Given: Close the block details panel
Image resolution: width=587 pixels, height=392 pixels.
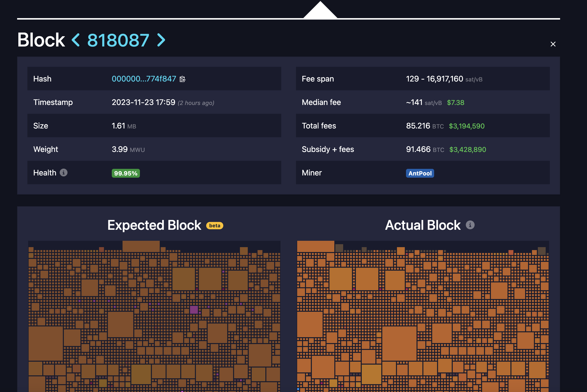Looking at the screenshot, I should click(553, 44).
